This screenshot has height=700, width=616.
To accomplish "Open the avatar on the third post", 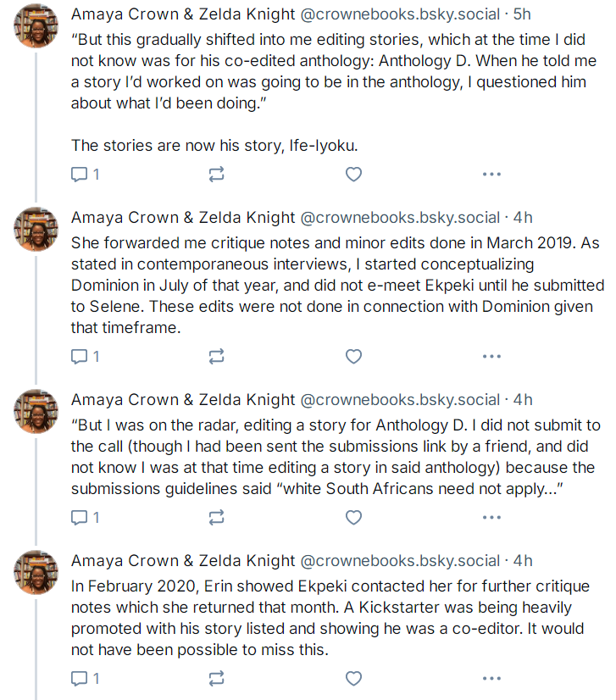I will click(36, 411).
